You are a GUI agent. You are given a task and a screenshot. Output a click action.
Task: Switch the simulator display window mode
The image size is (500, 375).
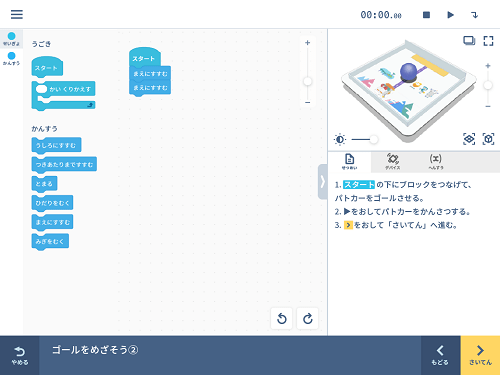(469, 41)
